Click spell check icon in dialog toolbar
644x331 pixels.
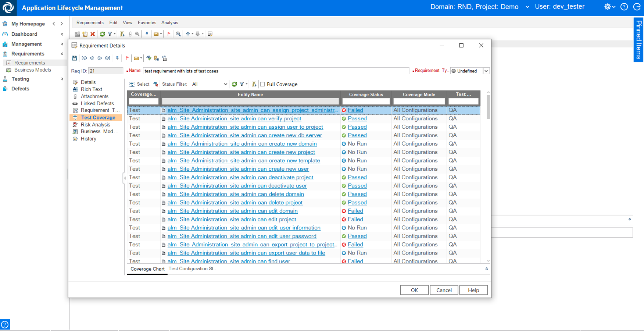149,58
